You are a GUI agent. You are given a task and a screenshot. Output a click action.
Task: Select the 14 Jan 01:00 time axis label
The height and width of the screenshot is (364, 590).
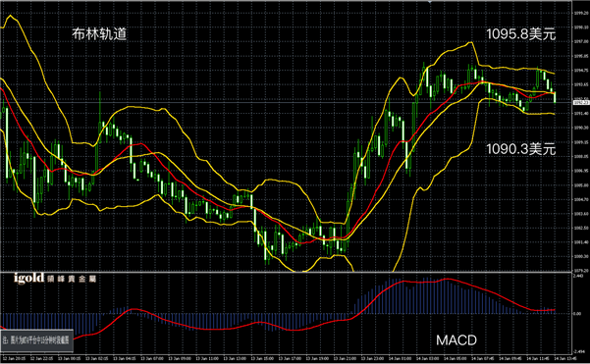(399, 359)
